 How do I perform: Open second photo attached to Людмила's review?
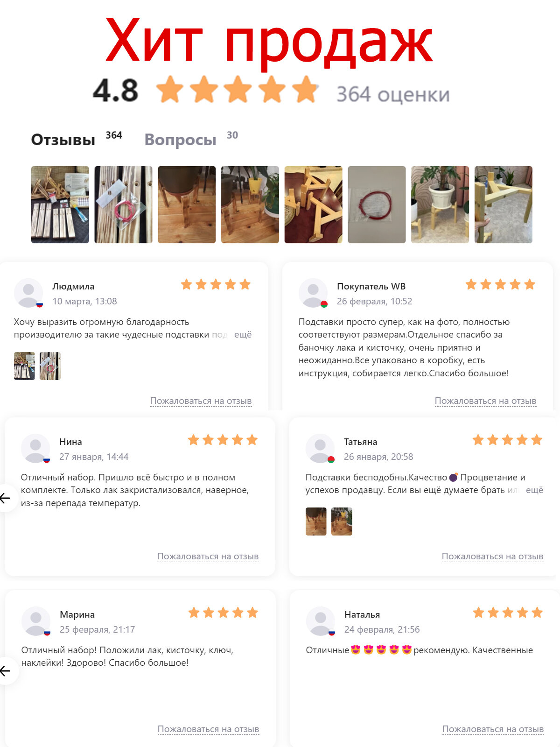point(50,366)
